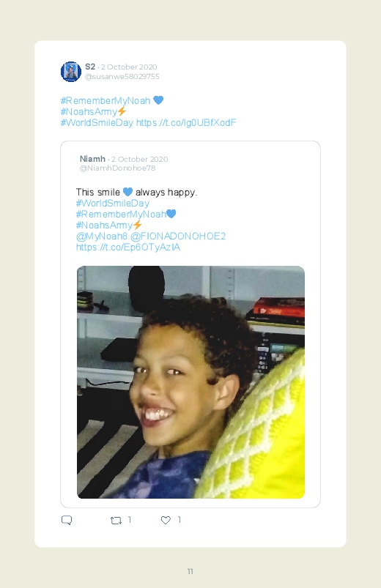Open the photo in the quoted tweet
This screenshot has width=381, height=588.
tap(190, 382)
